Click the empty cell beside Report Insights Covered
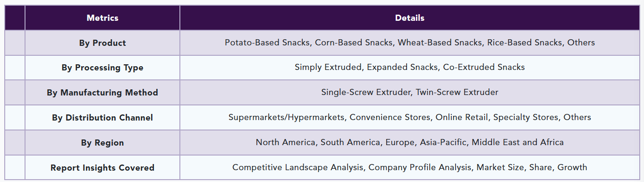Viewport: 644px width, 182px height. [15, 168]
